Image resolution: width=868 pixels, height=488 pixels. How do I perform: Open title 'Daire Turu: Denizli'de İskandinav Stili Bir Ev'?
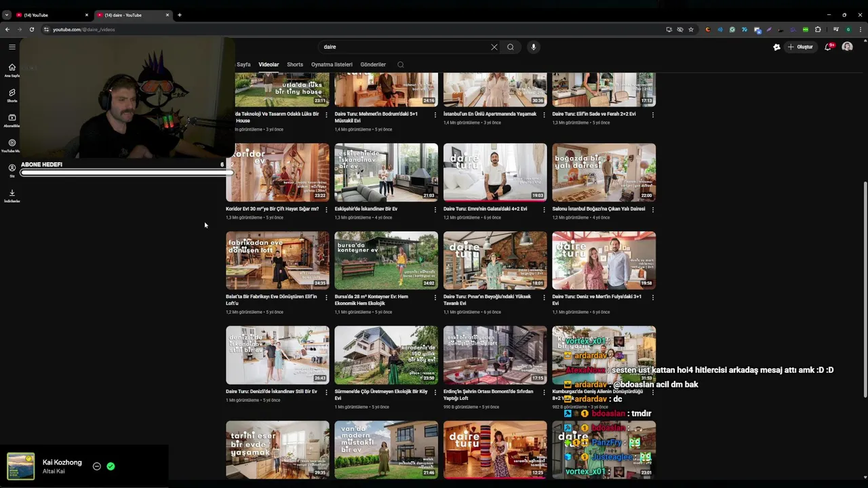(x=271, y=392)
